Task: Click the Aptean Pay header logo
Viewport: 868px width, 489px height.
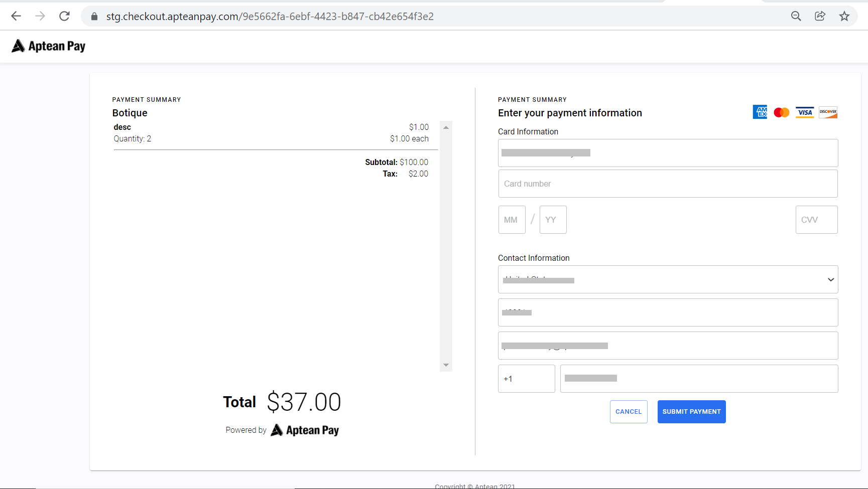Action: [49, 46]
